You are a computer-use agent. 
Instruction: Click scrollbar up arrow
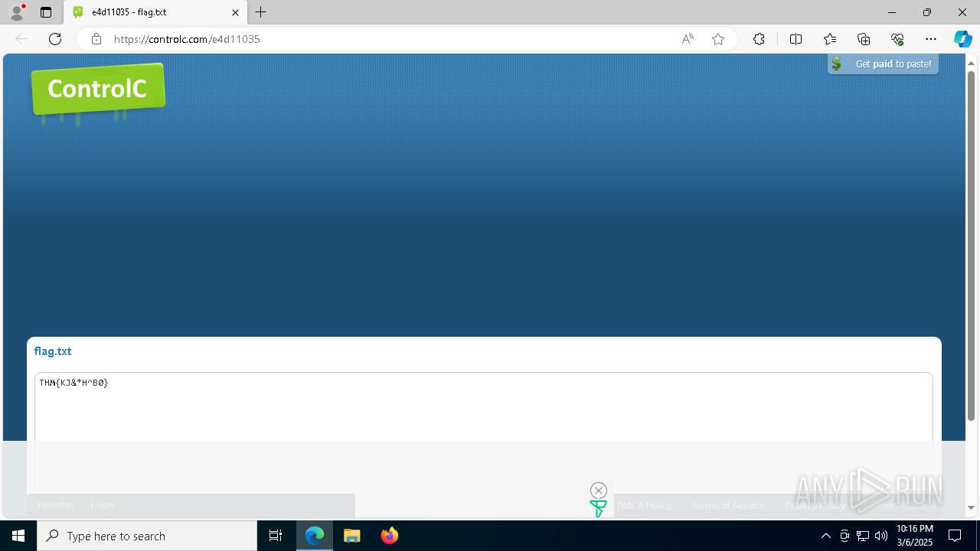pos(971,63)
